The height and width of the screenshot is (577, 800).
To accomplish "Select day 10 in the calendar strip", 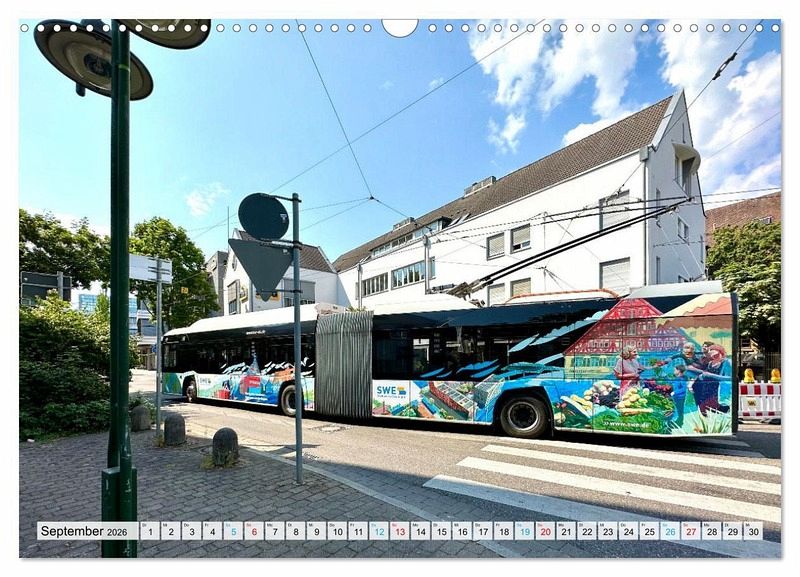I will 337,531.
